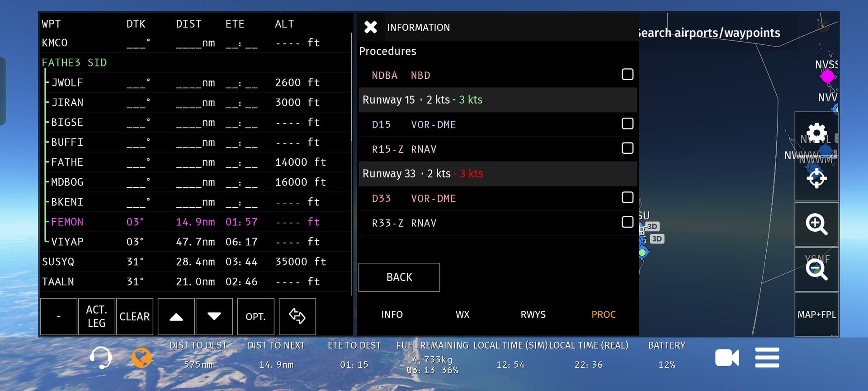
Task: Tap the NDBA NBD procedure name
Action: coord(401,75)
